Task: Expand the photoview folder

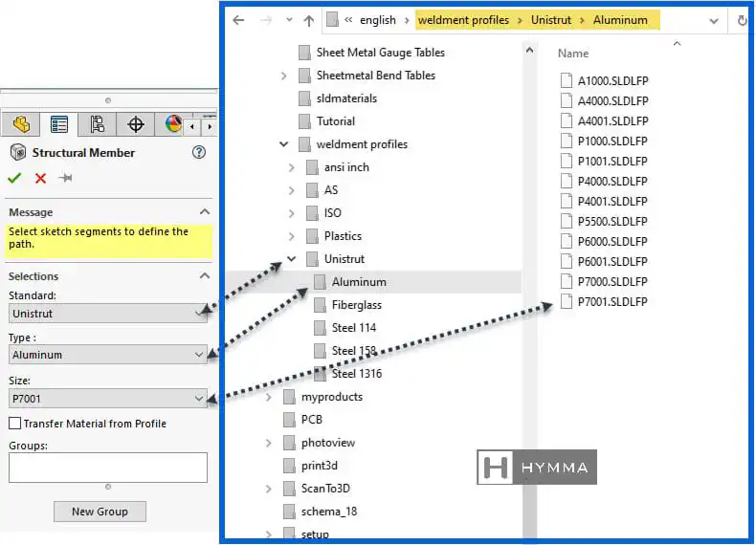Action: [269, 443]
